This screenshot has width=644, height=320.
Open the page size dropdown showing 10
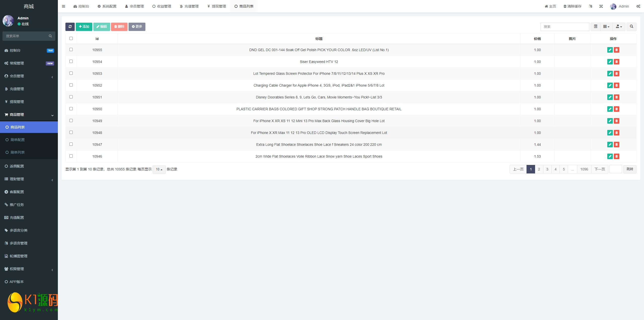159,169
